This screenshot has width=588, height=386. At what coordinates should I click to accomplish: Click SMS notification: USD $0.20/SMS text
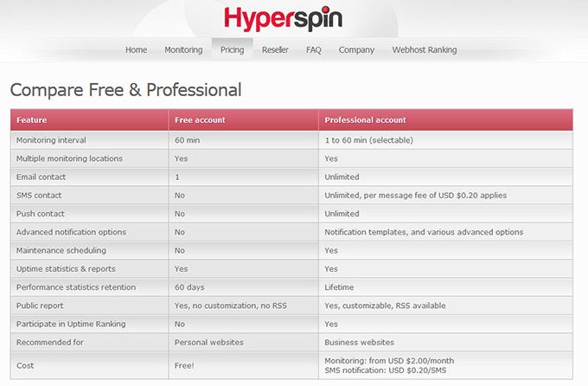click(386, 370)
